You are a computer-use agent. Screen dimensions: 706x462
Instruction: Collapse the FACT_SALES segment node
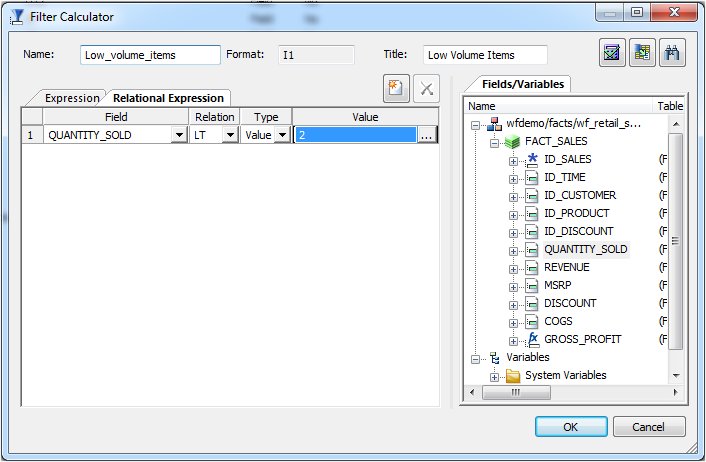pyautogui.click(x=494, y=143)
